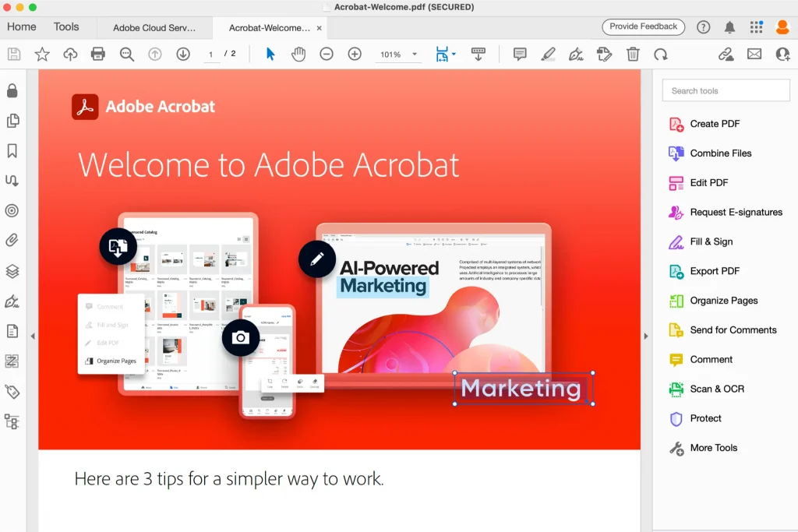Send file by email envelope icon
Viewport: 798px width, 532px height.
pyautogui.click(x=754, y=54)
